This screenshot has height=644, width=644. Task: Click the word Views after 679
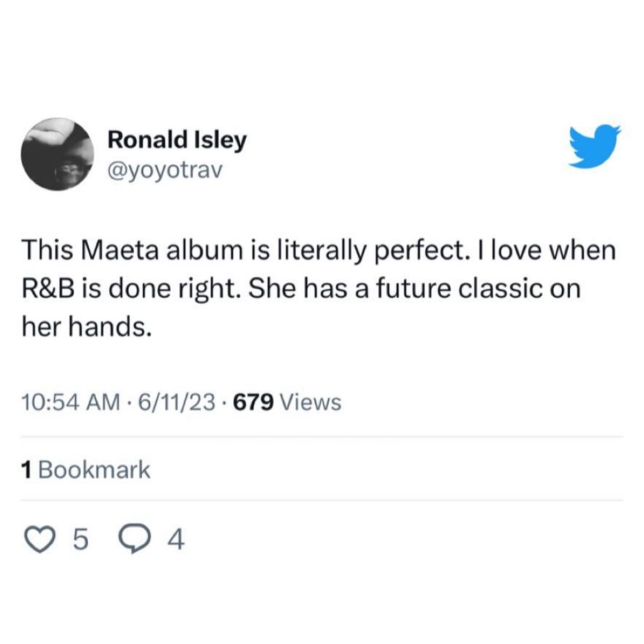(x=311, y=402)
